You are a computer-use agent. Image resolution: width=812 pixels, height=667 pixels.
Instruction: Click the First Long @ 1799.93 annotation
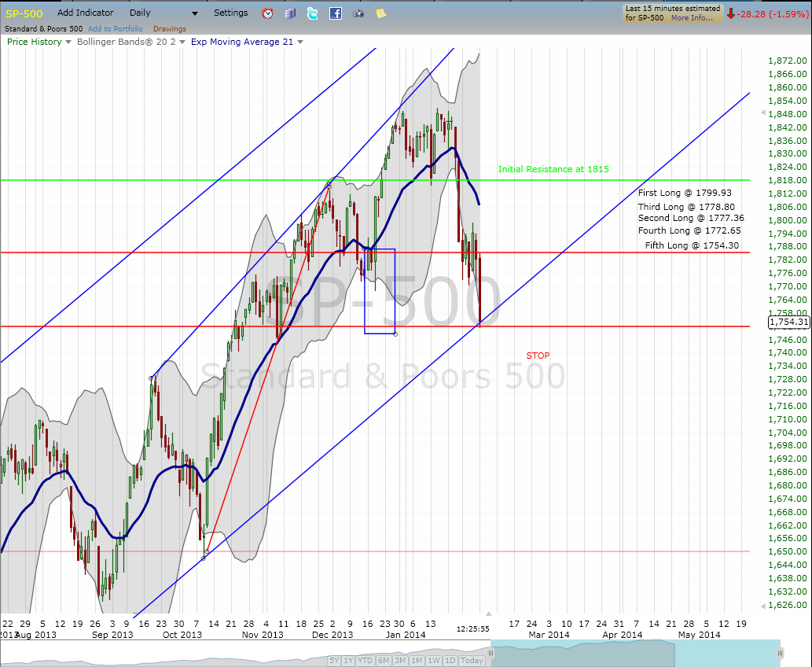click(685, 193)
